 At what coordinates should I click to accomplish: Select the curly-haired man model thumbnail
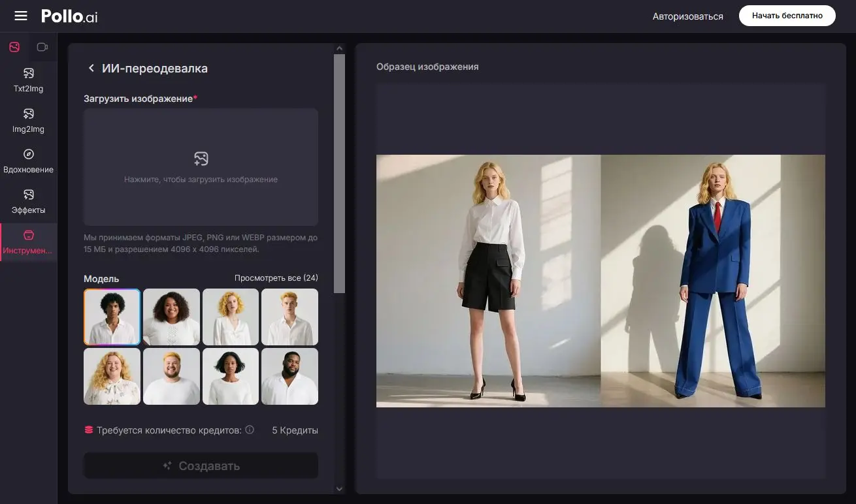pyautogui.click(x=112, y=317)
